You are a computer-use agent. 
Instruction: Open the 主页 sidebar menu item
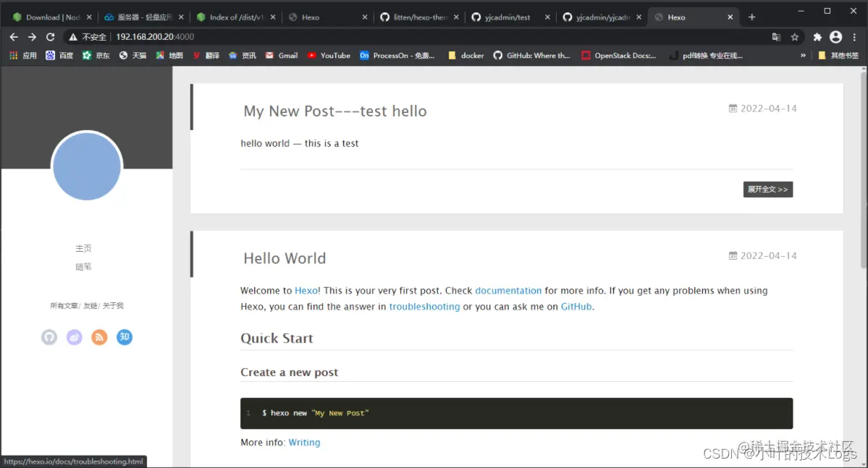[x=83, y=248]
